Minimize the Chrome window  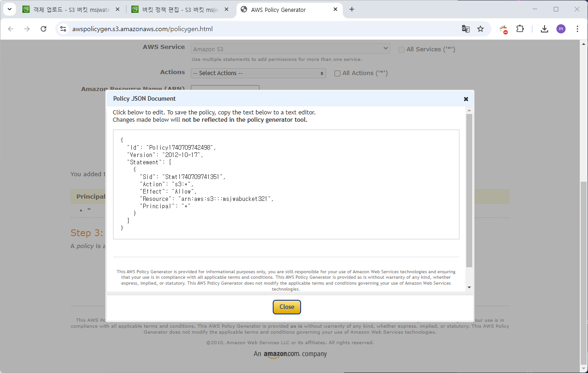(535, 9)
